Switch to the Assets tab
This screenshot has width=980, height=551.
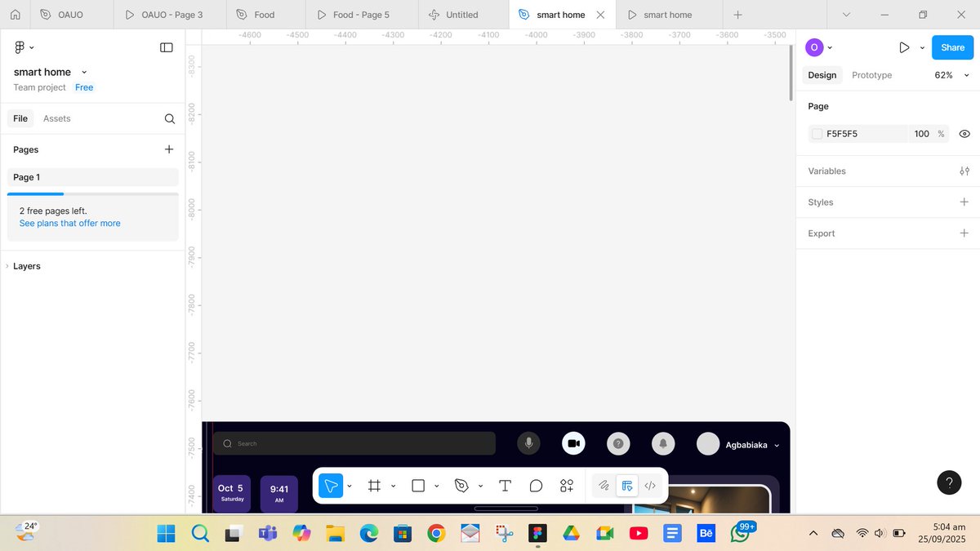pos(57,118)
